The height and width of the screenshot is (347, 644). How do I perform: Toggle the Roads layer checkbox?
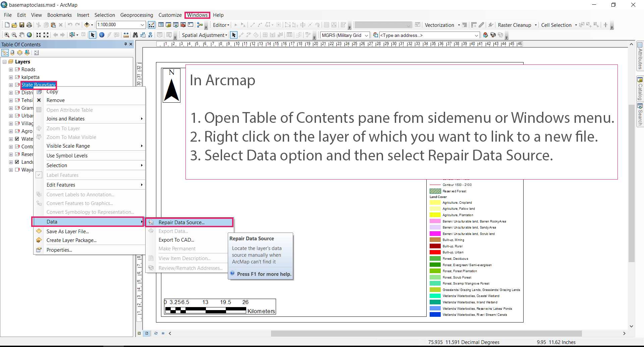tap(17, 69)
